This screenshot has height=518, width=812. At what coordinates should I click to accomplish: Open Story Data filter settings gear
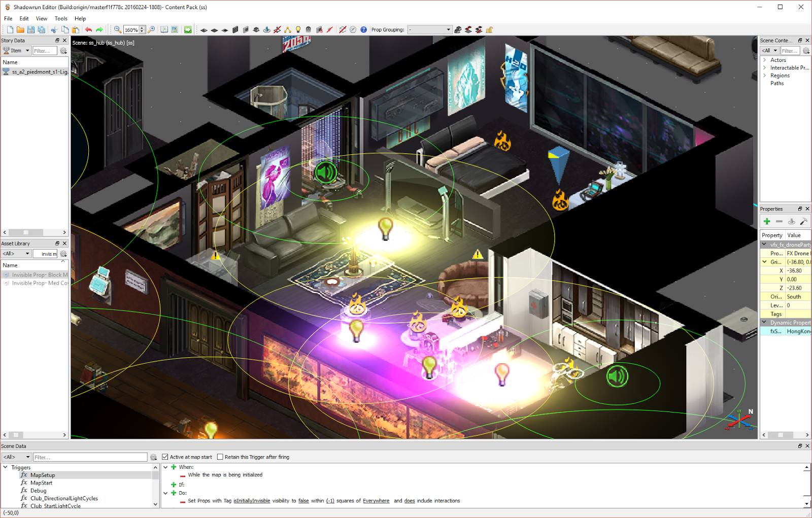63,51
